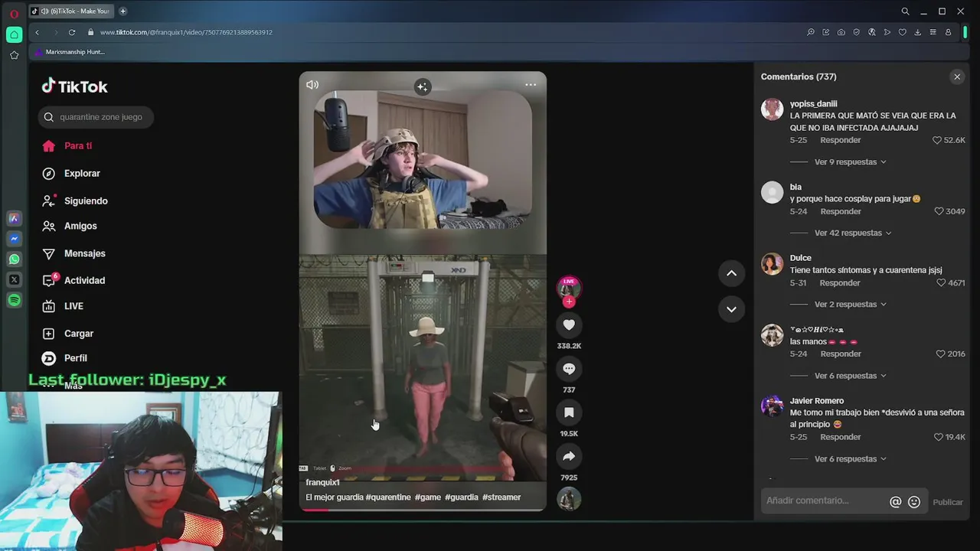This screenshot has height=551, width=980.
Task: Expand Ver 6 respuestas under las manos comment
Action: [x=850, y=376]
